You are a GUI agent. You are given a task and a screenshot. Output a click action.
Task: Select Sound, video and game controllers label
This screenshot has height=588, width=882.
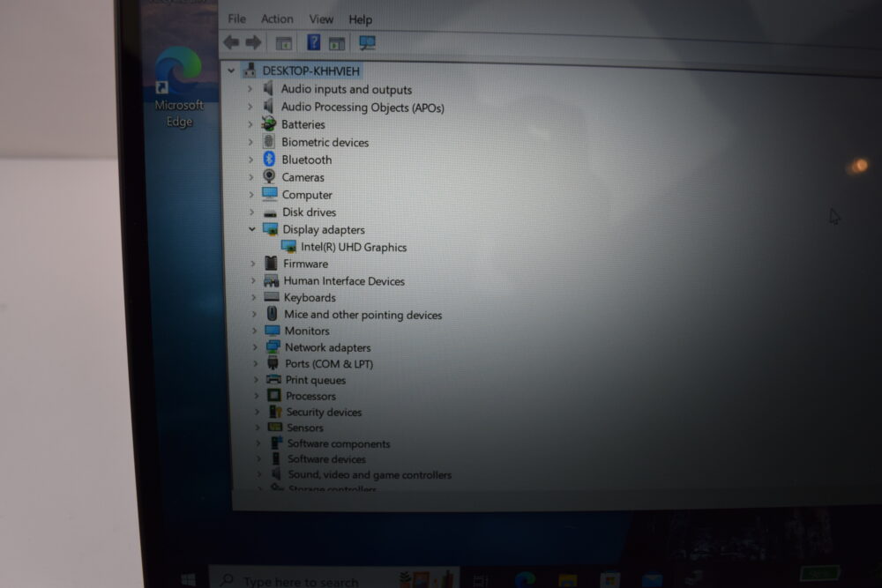pyautogui.click(x=370, y=475)
